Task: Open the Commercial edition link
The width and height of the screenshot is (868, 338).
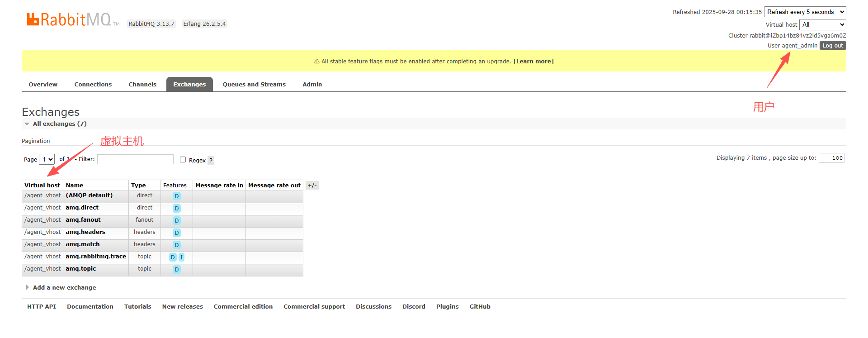Action: pyautogui.click(x=243, y=307)
